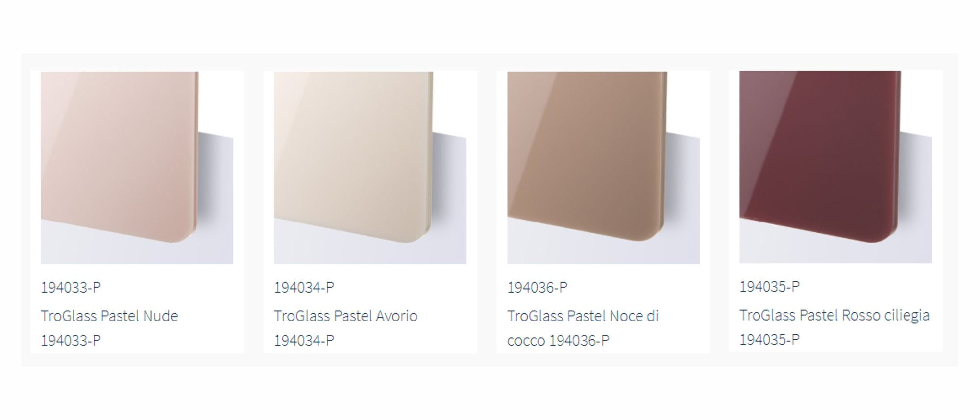Open the Pastel Rosso ciliegia image

[x=835, y=167]
